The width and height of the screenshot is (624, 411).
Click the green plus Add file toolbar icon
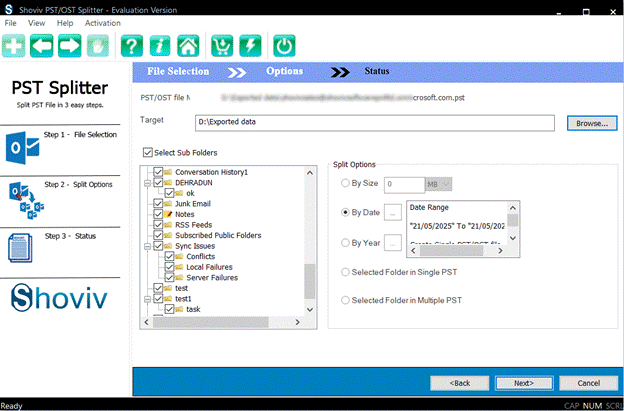[x=14, y=46]
